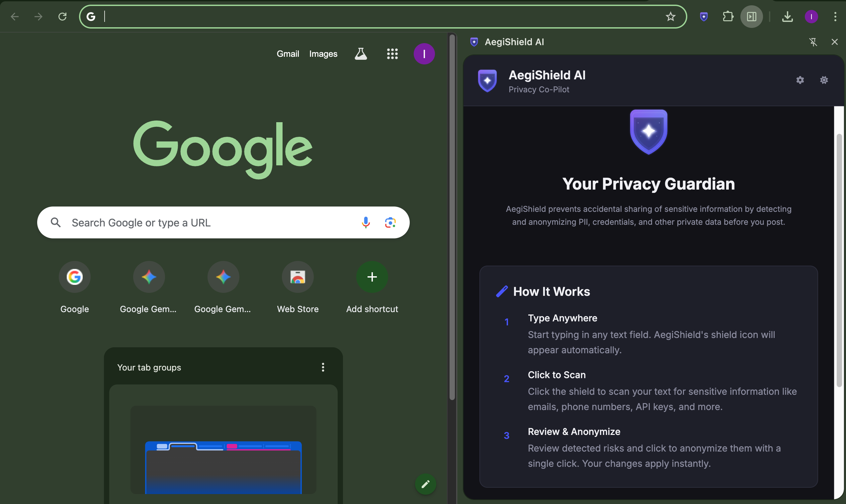This screenshot has height=504, width=846.
Task: Open the Google apps grid
Action: point(392,54)
